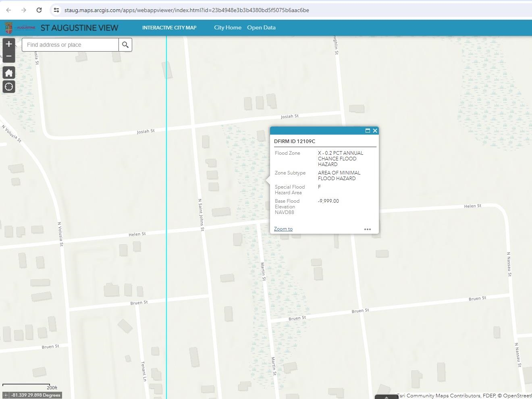The image size is (532, 399).
Task: Click the -81.339 29.898 Degrees readout
Action: [x=36, y=395]
